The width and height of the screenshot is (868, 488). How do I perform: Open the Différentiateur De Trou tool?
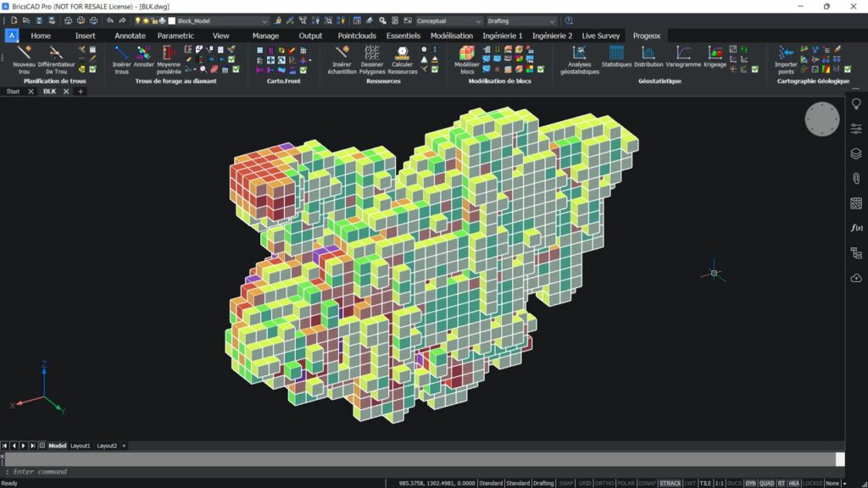56,60
